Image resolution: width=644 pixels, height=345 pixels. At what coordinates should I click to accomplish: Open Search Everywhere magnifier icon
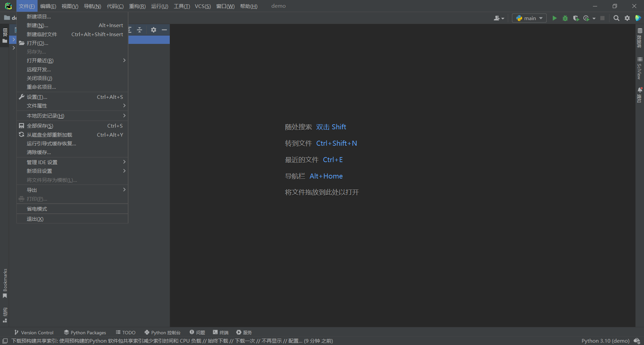616,18
